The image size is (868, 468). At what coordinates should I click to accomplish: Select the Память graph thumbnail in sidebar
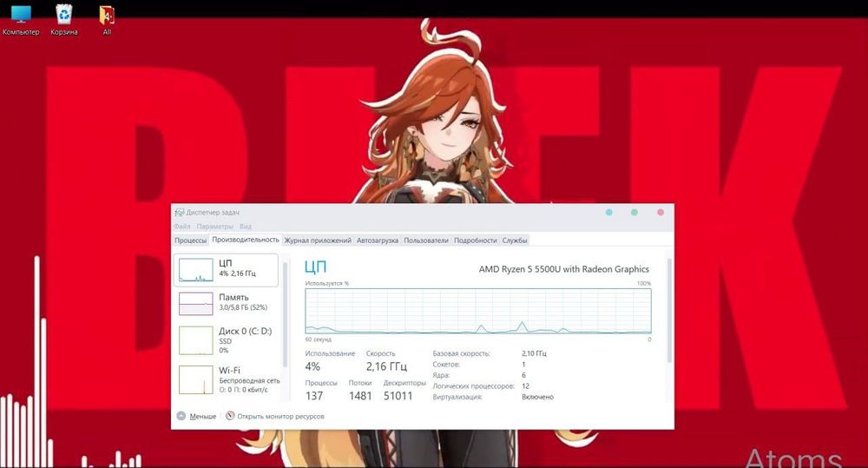coord(196,304)
